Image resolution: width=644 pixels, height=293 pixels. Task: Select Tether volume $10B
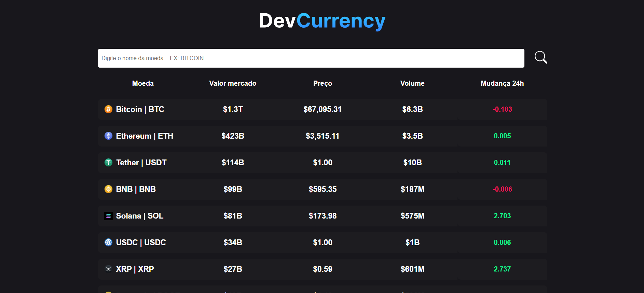click(x=412, y=163)
